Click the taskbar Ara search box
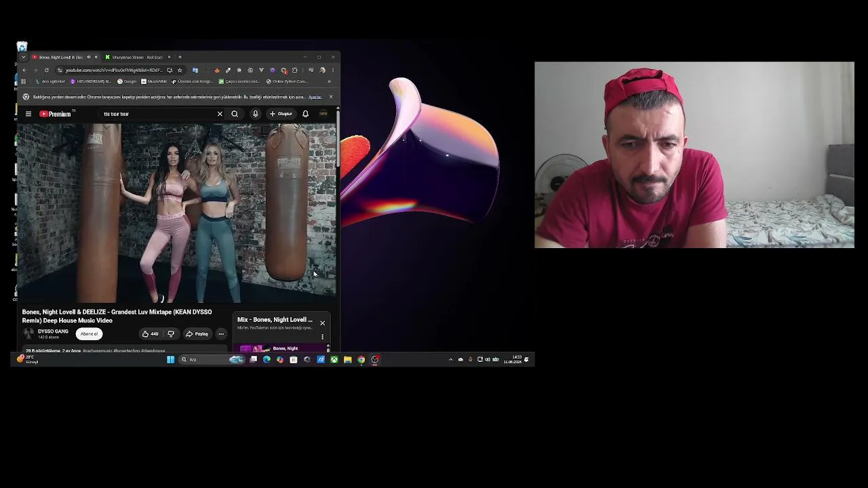The image size is (868, 488). (212, 359)
